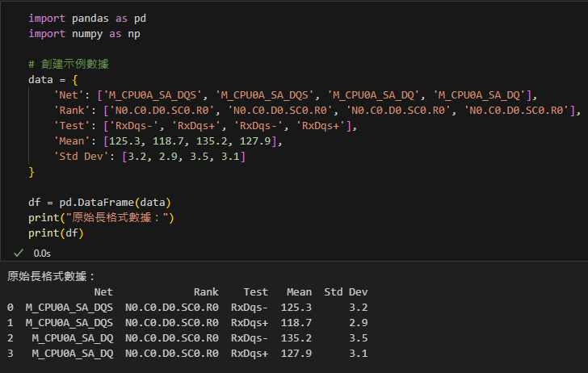The image size is (588, 373).
Task: Click the 'Test' column header in output
Action: (x=256, y=292)
